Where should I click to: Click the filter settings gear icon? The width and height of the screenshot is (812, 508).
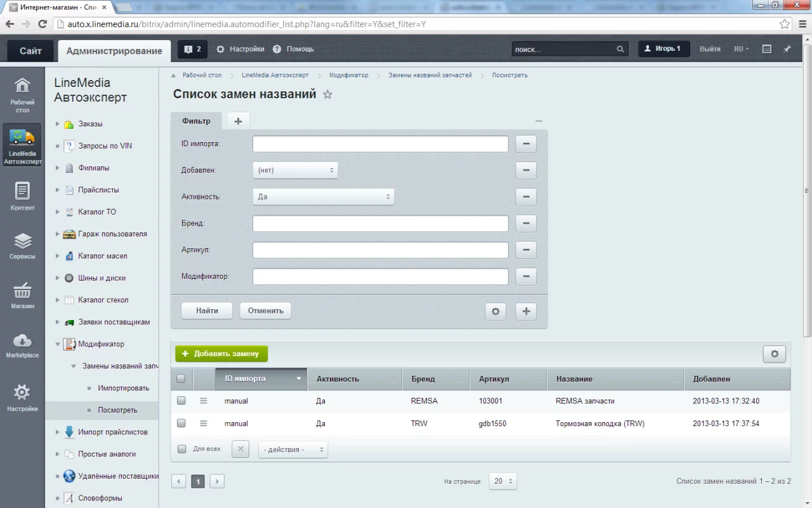pyautogui.click(x=495, y=311)
